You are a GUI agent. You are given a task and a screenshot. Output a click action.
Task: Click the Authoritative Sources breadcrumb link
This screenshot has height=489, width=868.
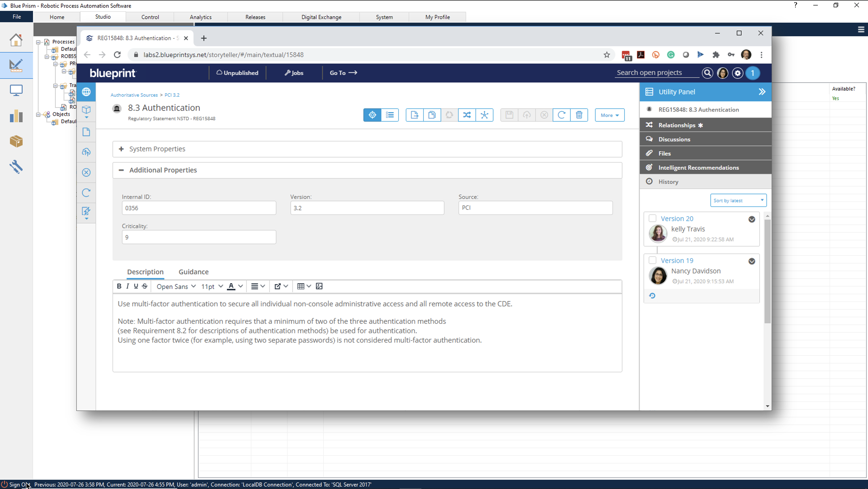point(134,95)
